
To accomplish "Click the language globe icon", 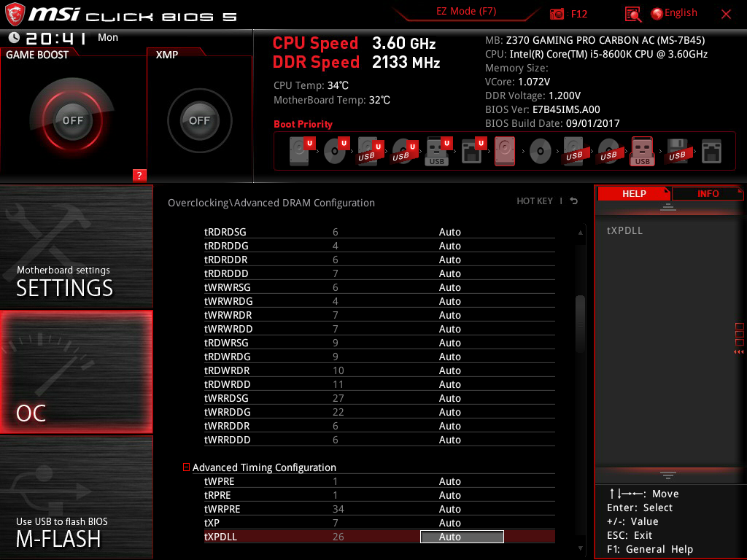I will click(657, 14).
